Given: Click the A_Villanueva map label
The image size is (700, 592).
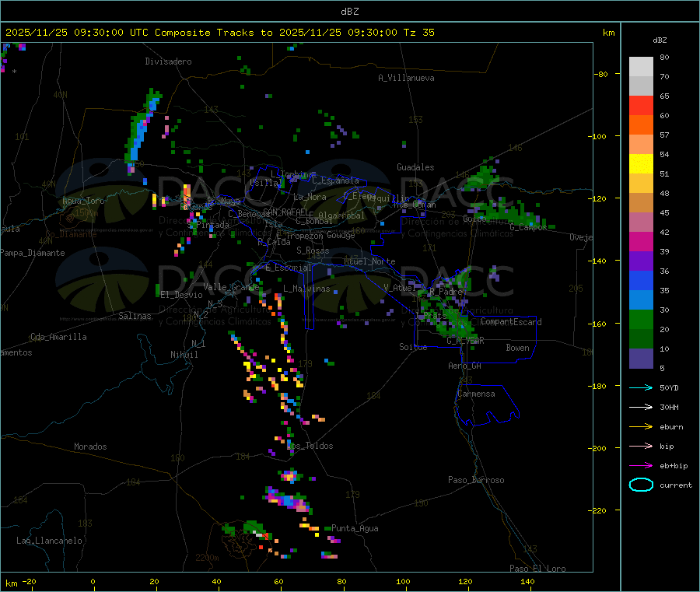Looking at the screenshot, I should [x=406, y=78].
